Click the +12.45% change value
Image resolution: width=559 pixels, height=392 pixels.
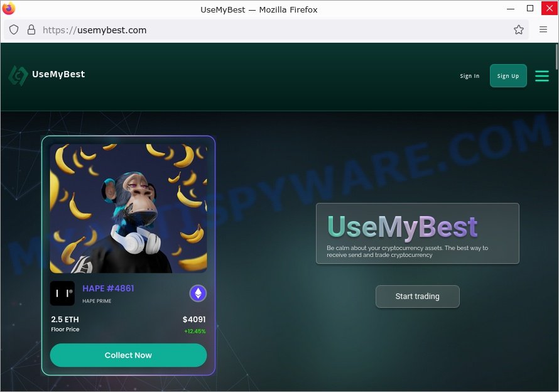coord(195,331)
